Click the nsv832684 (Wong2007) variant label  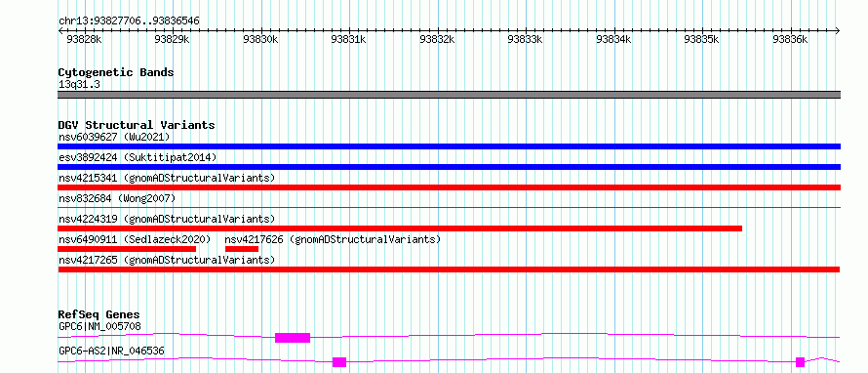pos(117,198)
